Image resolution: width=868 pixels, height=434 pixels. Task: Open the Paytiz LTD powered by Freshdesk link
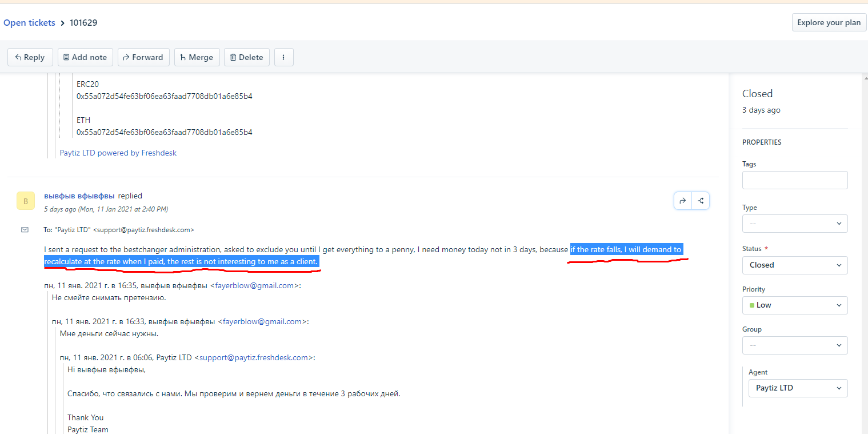(118, 153)
